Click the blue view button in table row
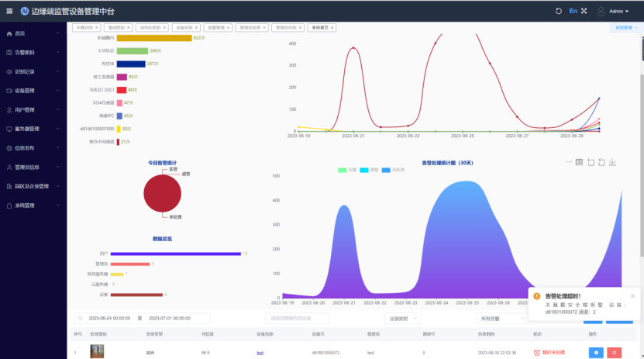The height and width of the screenshot is (359, 644). (x=595, y=352)
